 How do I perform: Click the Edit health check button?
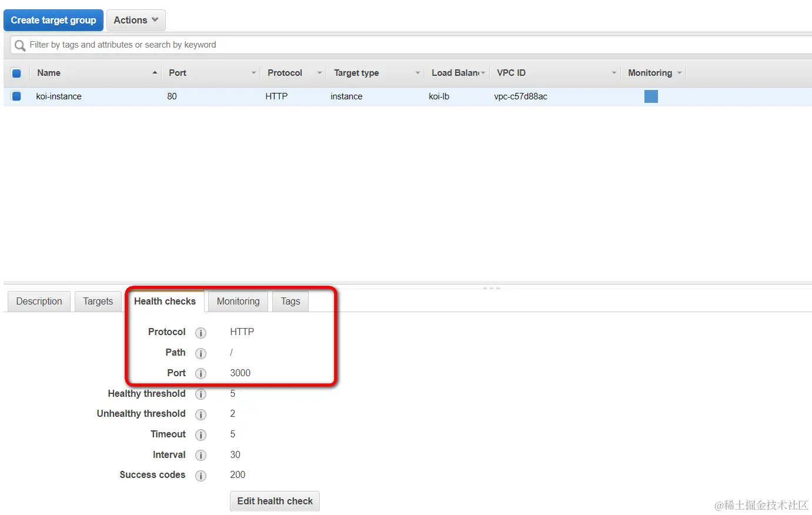(x=275, y=501)
